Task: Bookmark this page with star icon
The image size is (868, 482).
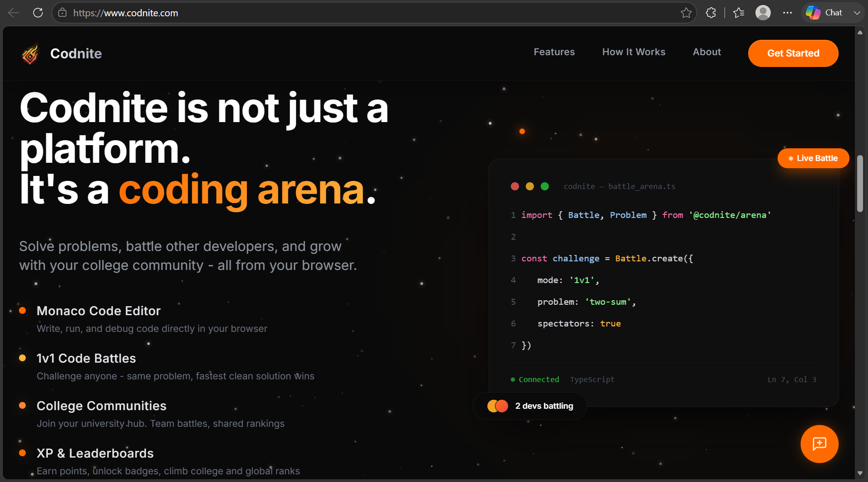Action: click(x=686, y=13)
